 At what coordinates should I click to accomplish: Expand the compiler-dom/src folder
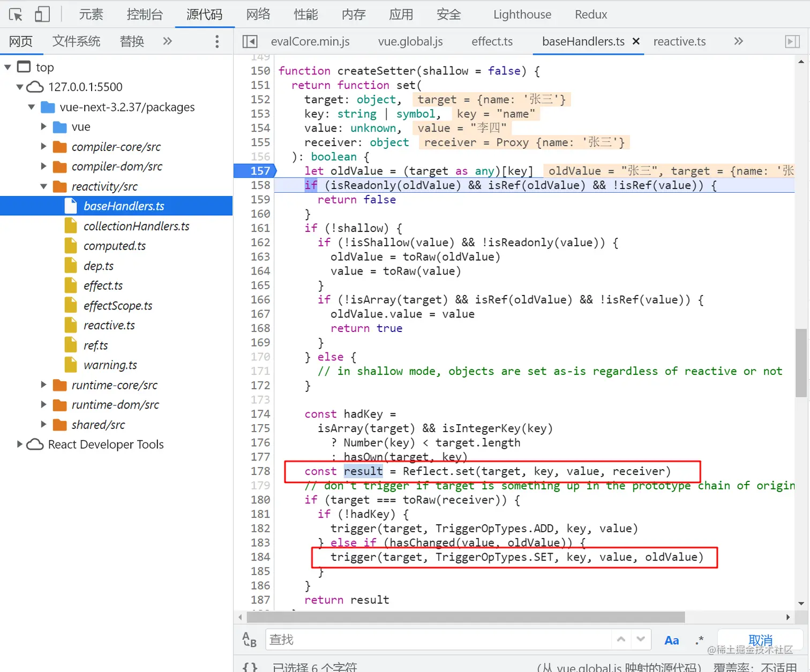coord(44,167)
